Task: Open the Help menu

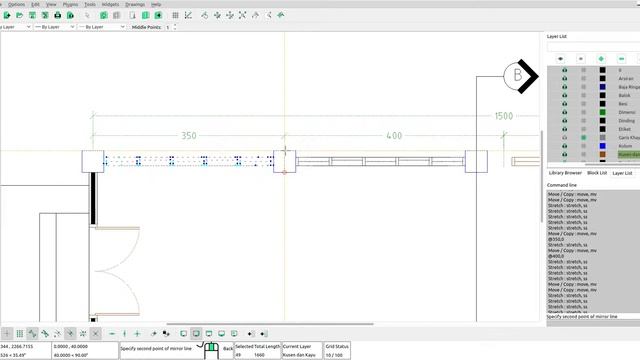Action: (156, 4)
